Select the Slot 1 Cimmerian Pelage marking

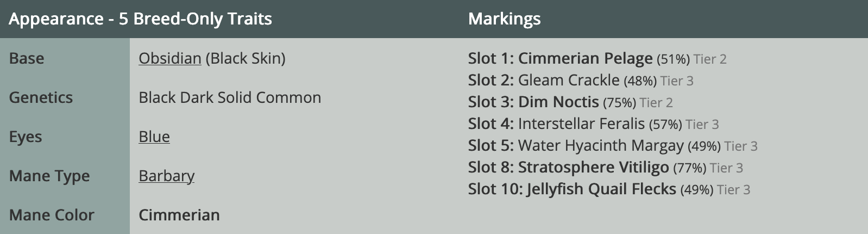pyautogui.click(x=597, y=58)
